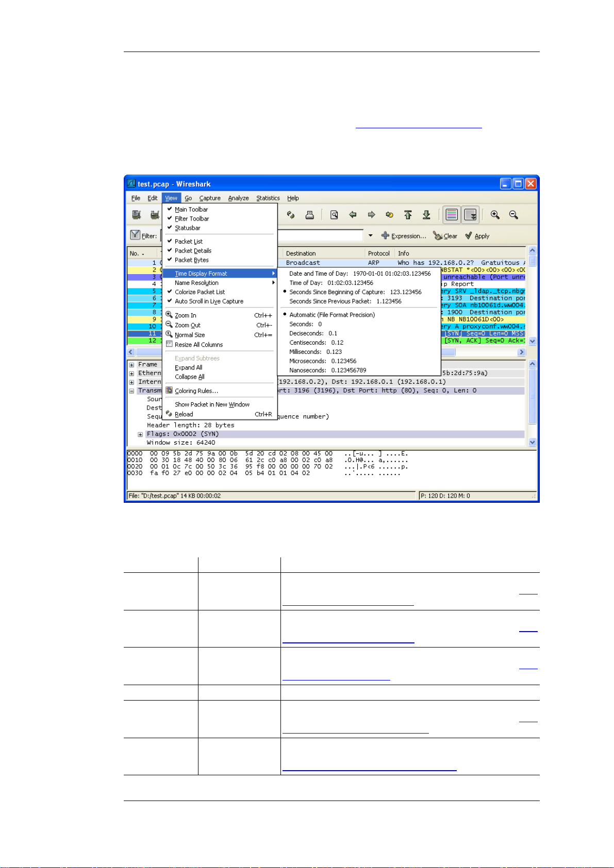
Task: Toggle Packet List pane option
Action: pyautogui.click(x=219, y=241)
